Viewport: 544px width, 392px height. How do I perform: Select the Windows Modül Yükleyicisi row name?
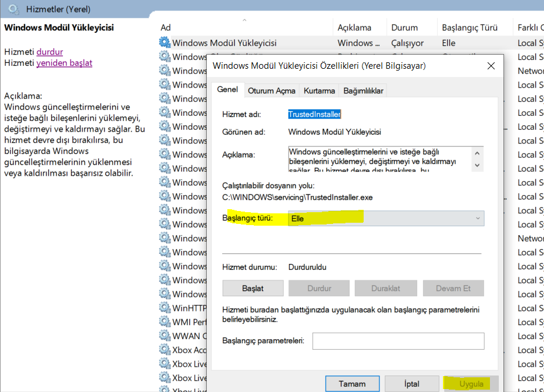[224, 43]
